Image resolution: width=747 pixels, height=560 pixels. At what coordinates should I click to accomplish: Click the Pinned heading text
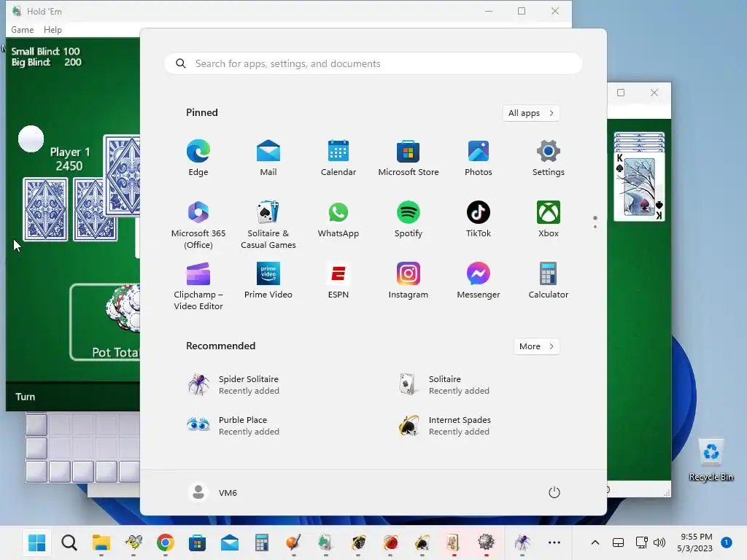[x=202, y=112]
